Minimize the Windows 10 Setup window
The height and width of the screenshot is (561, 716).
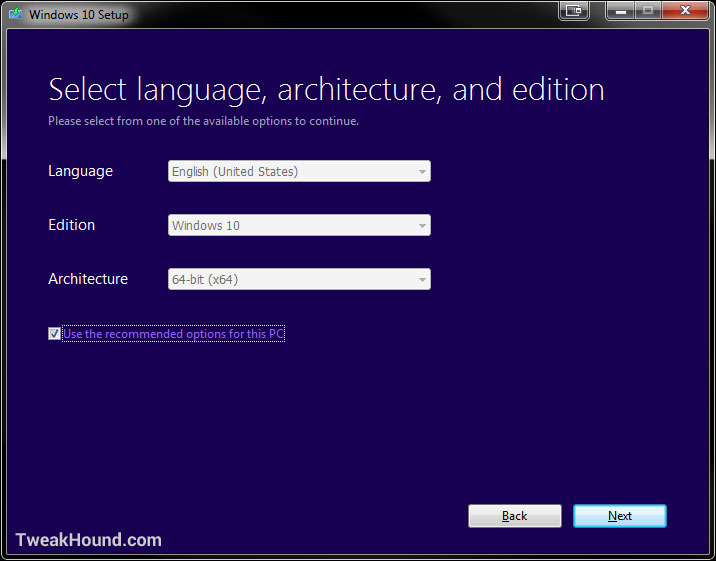tap(621, 11)
